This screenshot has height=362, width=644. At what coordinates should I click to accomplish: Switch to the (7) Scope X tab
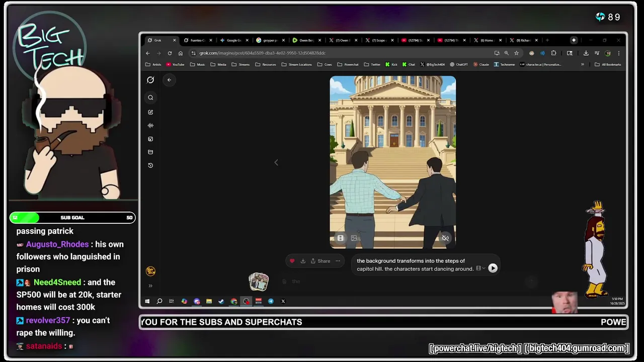[x=378, y=40]
